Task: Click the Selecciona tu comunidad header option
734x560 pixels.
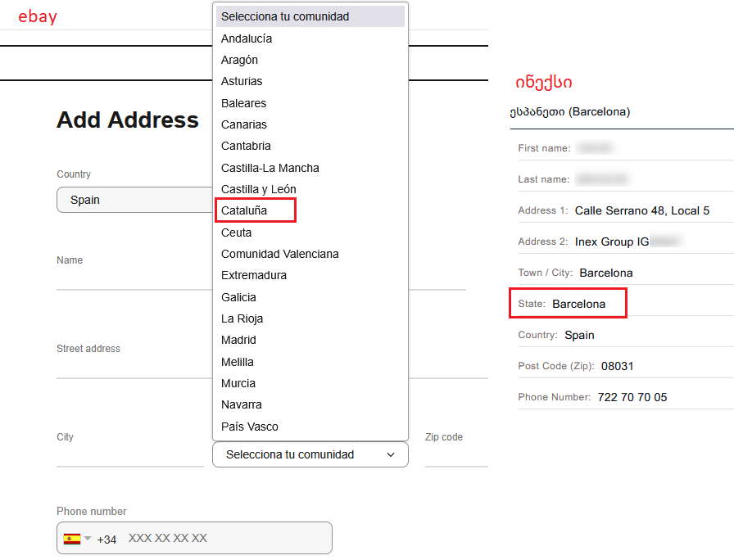Action: point(310,16)
